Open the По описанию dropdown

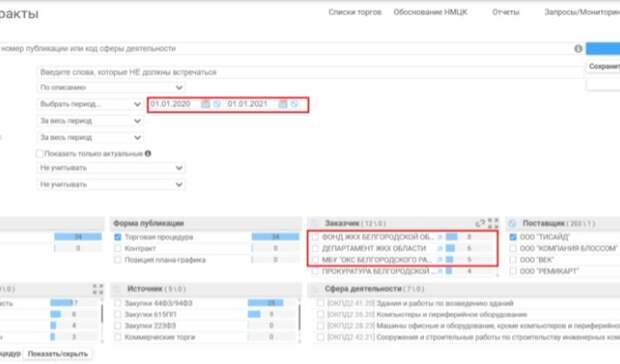111,87
